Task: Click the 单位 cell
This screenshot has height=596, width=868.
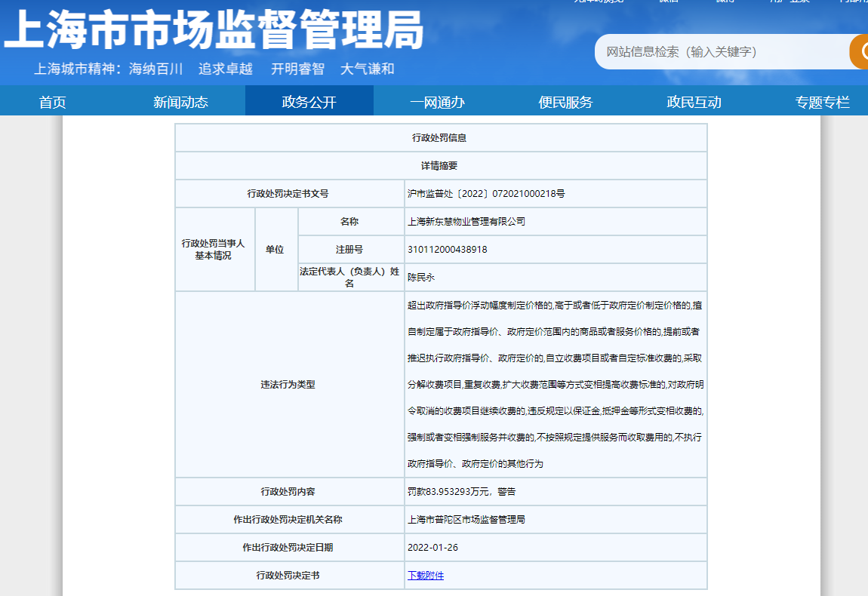Action: 276,250
